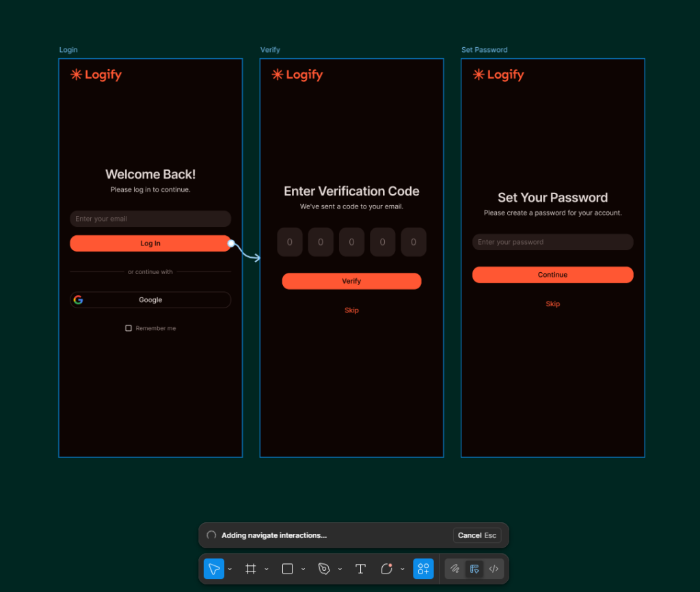Cancel adding navigate interactions
700x592 pixels.
point(476,535)
